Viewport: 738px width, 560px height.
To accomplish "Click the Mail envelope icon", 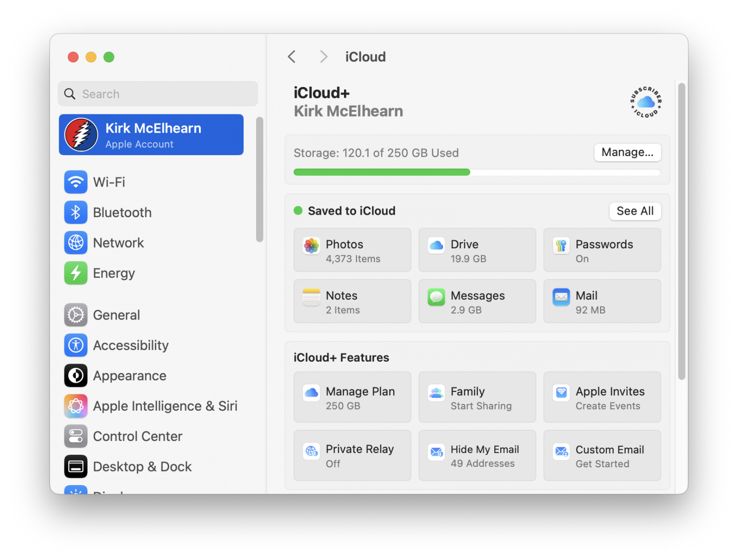I will pos(561,297).
